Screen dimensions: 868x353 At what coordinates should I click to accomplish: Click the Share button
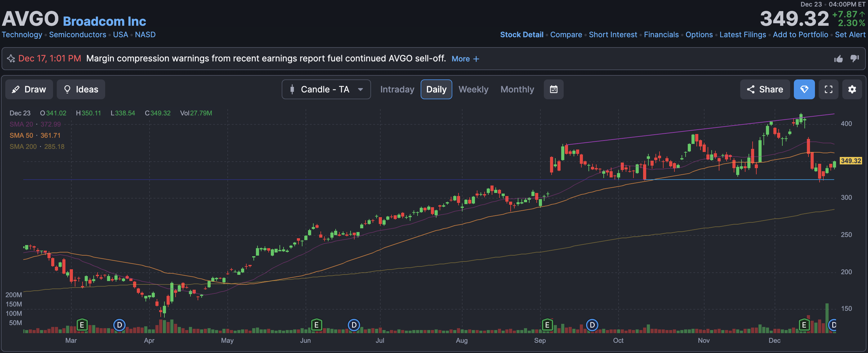click(765, 89)
